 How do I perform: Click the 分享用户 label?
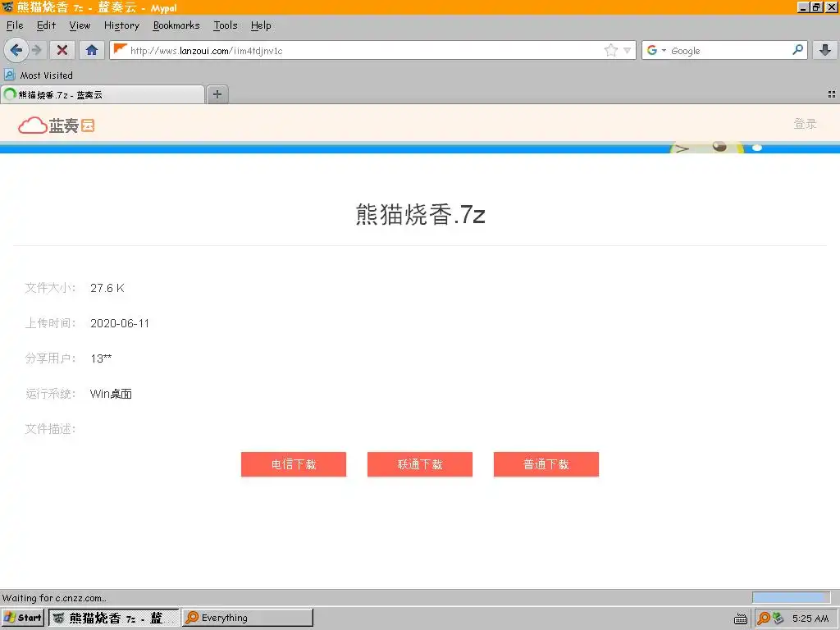click(50, 358)
